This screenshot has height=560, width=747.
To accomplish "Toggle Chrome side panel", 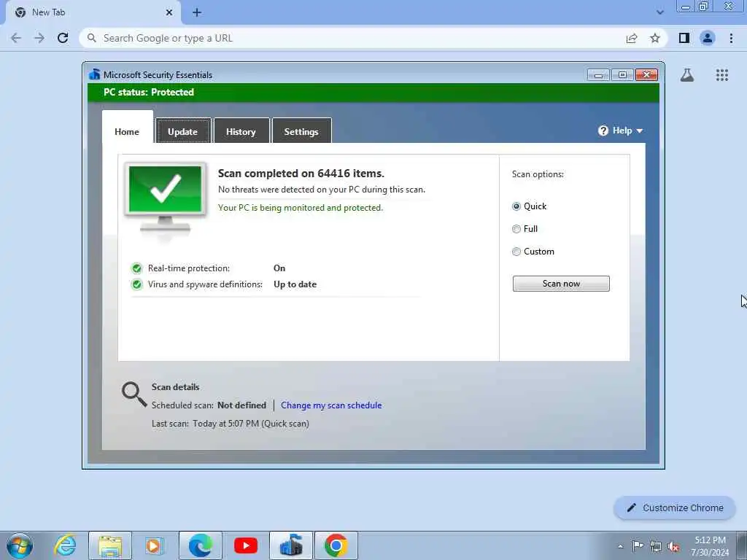I will 684,38.
